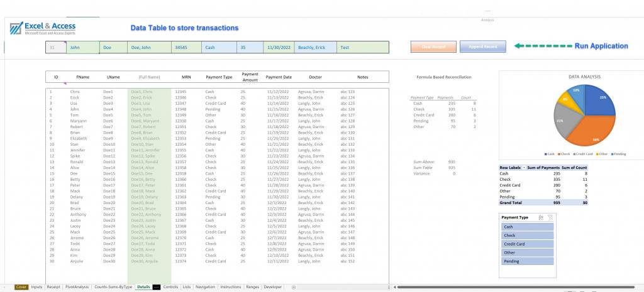Select the payment type entry field Cash

(x=219, y=47)
